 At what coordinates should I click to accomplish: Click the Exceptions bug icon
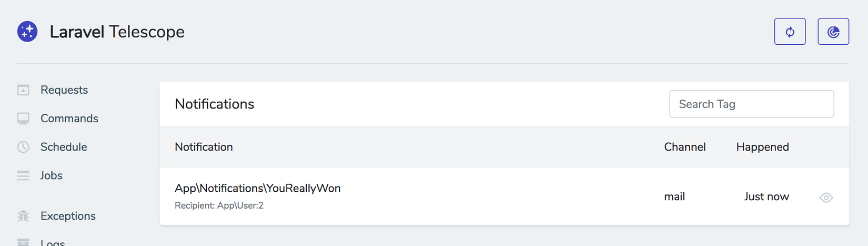(23, 216)
